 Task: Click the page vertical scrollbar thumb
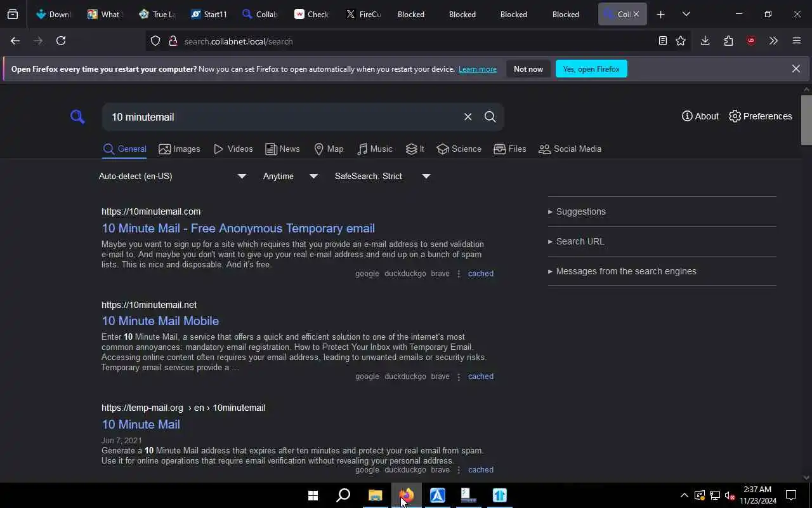click(806, 120)
